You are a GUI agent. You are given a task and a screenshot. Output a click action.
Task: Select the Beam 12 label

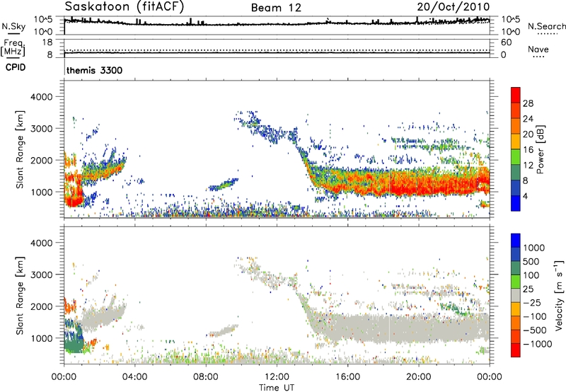click(x=276, y=8)
